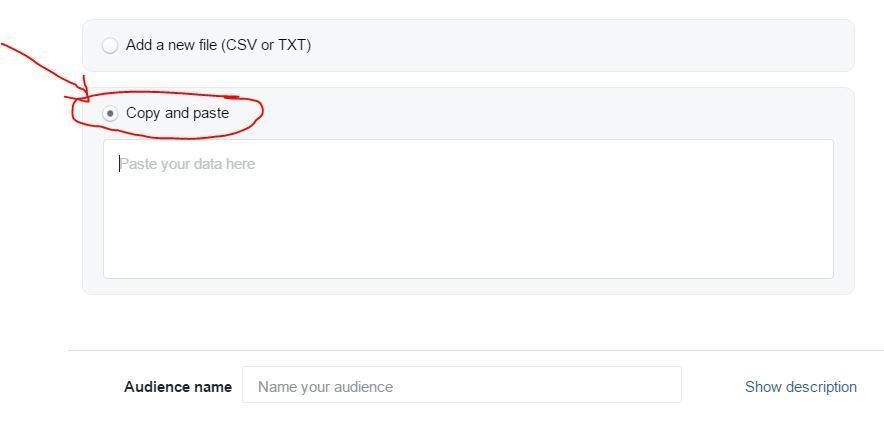Click the gray margin below the paste text area
This screenshot has height=421, width=884.
[x=468, y=286]
